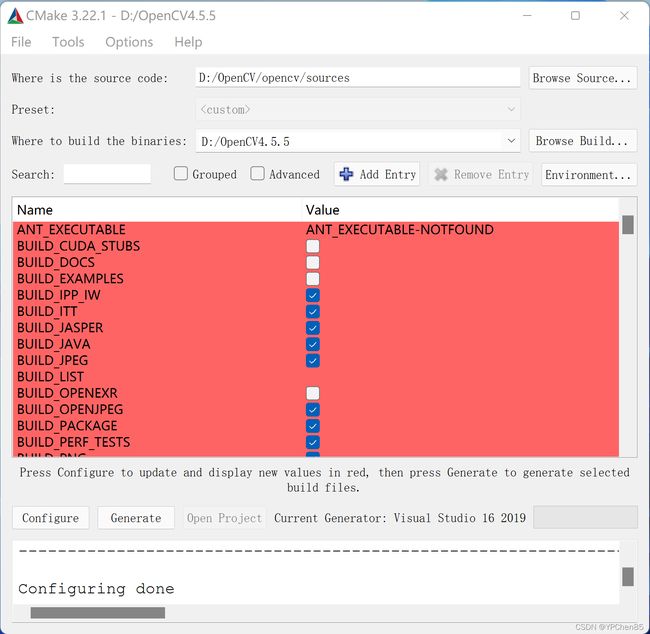Select the ANT_EXECUTABLE entry name
This screenshot has height=634, width=650.
click(71, 230)
